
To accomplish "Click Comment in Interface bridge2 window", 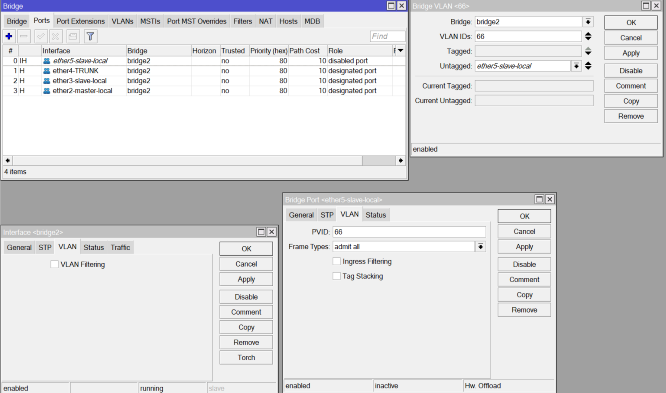I will [x=246, y=312].
